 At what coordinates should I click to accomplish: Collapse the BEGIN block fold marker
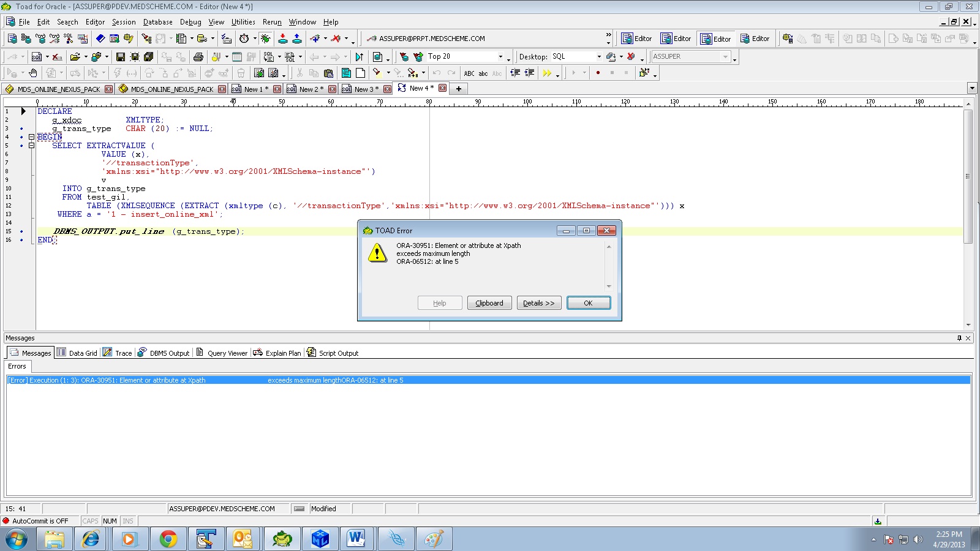coord(31,137)
